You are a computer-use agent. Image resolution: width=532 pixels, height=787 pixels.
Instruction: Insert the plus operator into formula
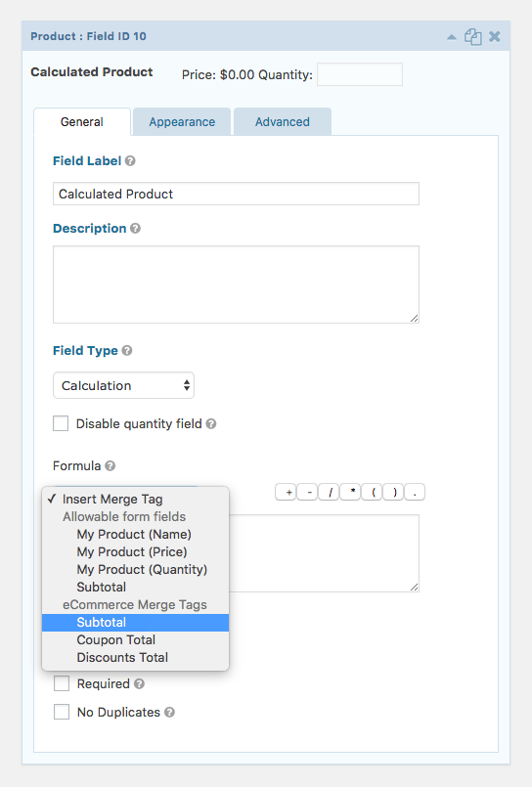pos(287,493)
